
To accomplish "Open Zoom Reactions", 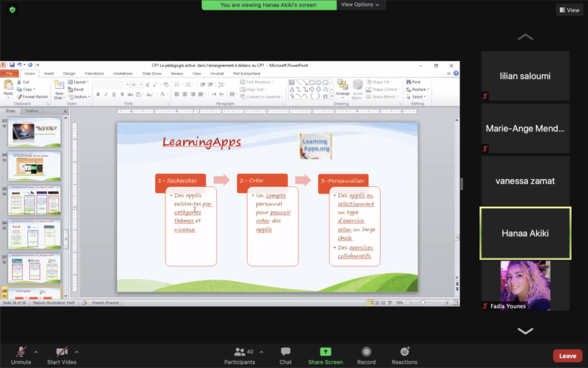I will (x=405, y=355).
